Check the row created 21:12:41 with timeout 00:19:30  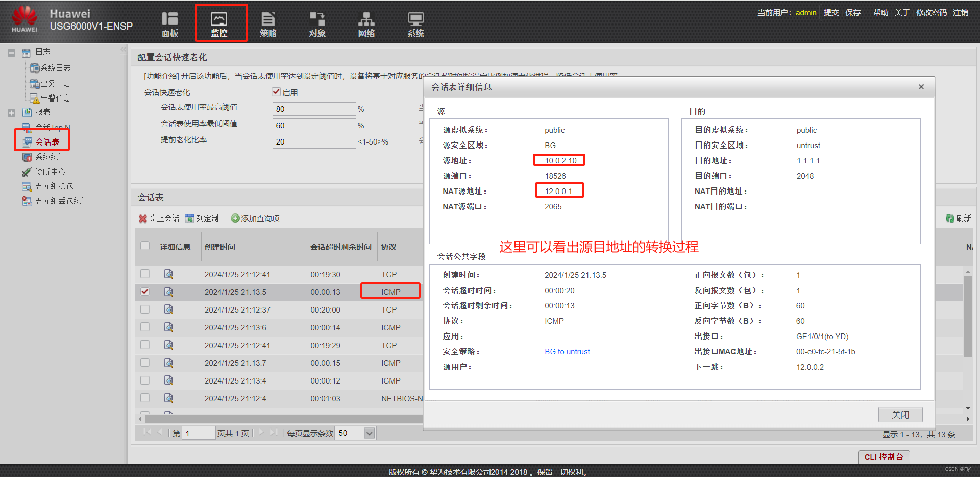tap(145, 274)
